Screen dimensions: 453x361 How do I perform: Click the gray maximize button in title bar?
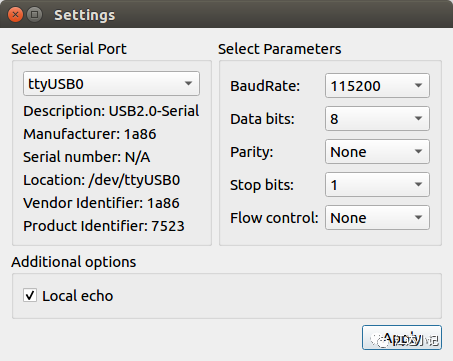click(x=34, y=15)
